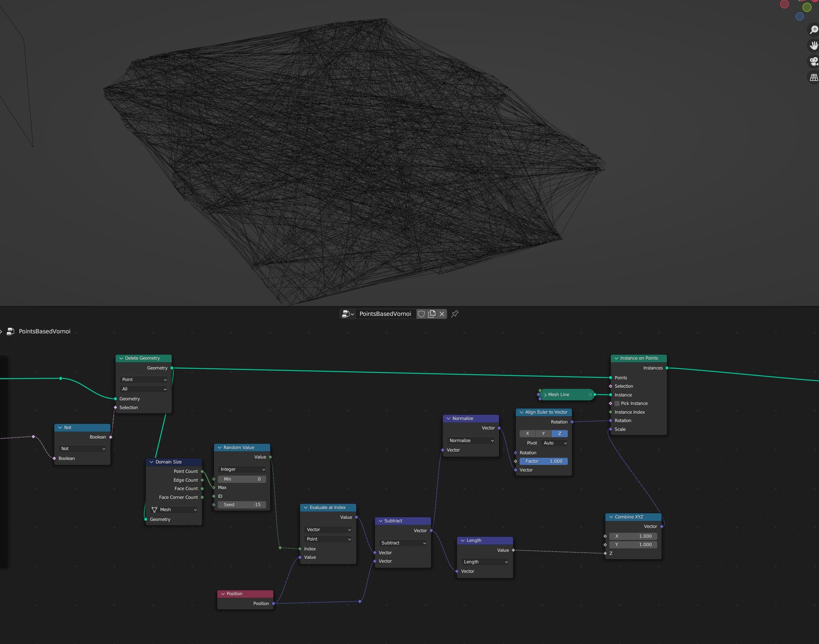The height and width of the screenshot is (644, 819).
Task: Expand the collapsed Mesh Line node
Action: [x=545, y=395]
